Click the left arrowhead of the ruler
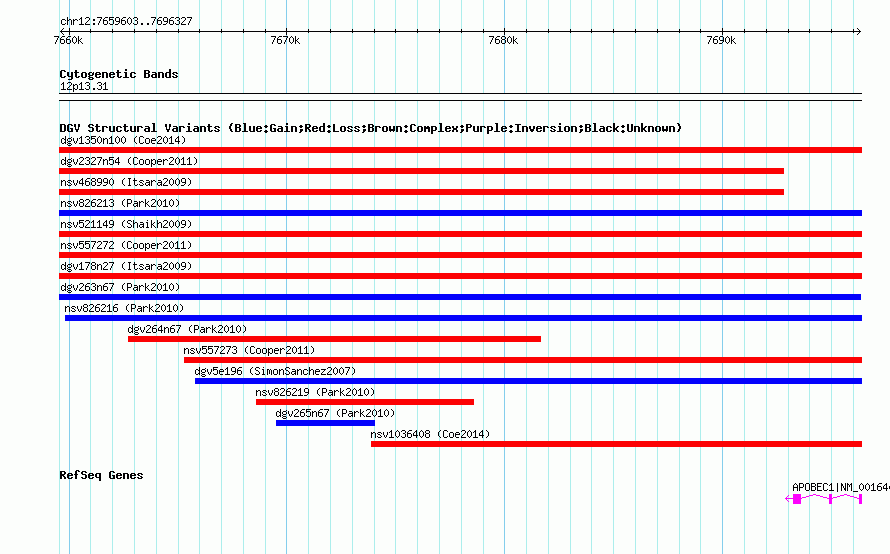Screen dimensions: 890x554 coord(62,31)
